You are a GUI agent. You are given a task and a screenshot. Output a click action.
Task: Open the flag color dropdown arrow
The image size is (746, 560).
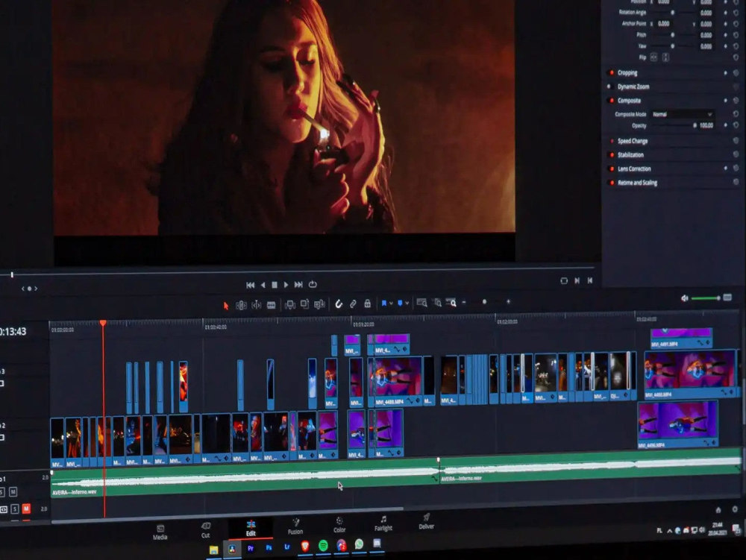(x=391, y=303)
